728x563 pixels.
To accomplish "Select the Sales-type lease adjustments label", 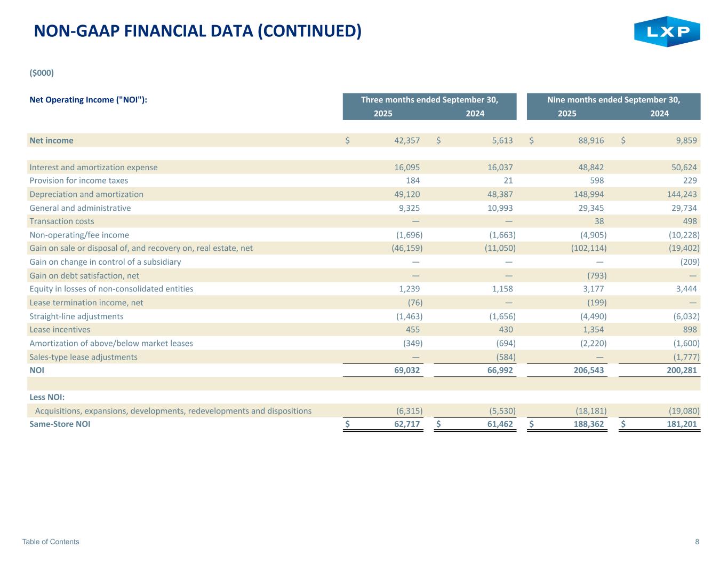I will (x=83, y=357).
